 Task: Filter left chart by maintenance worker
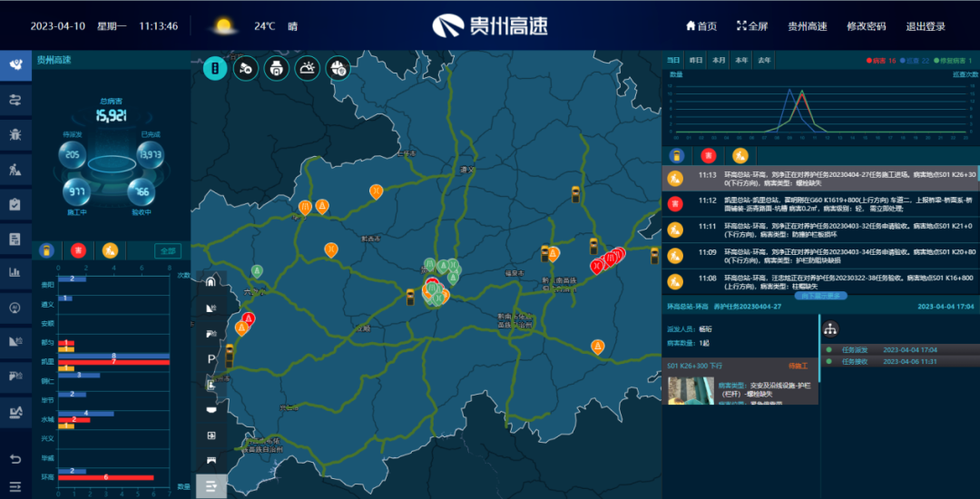110,250
